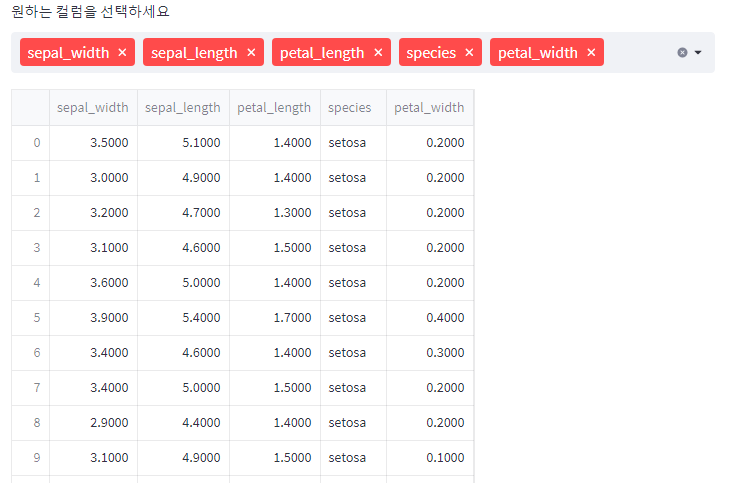Screen dimensions: 731x483
Task: Click sepal_width value 3.5000 in row 0
Action: tap(93, 143)
